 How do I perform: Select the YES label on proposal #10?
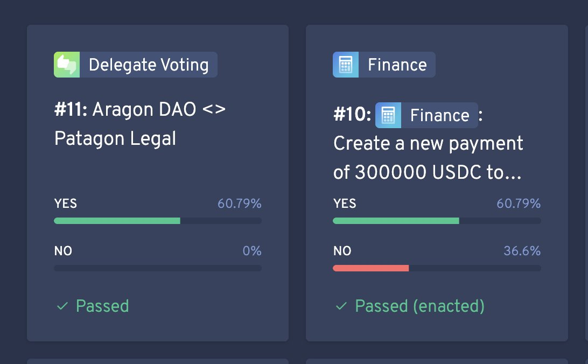click(344, 204)
